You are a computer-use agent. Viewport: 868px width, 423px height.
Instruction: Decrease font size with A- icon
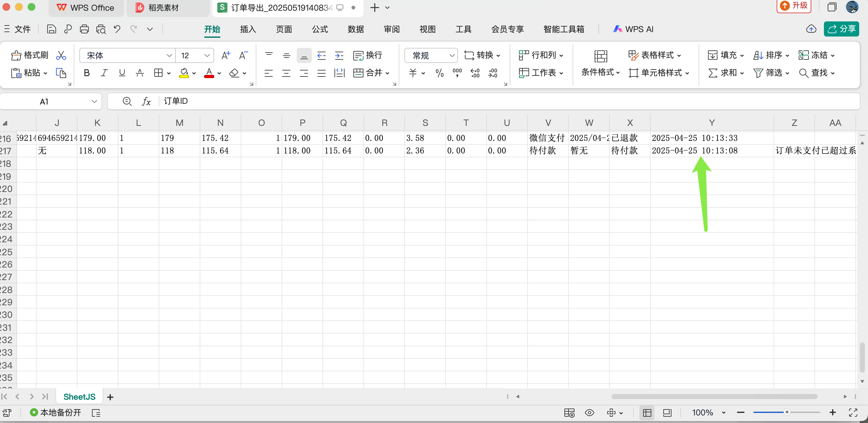click(243, 55)
